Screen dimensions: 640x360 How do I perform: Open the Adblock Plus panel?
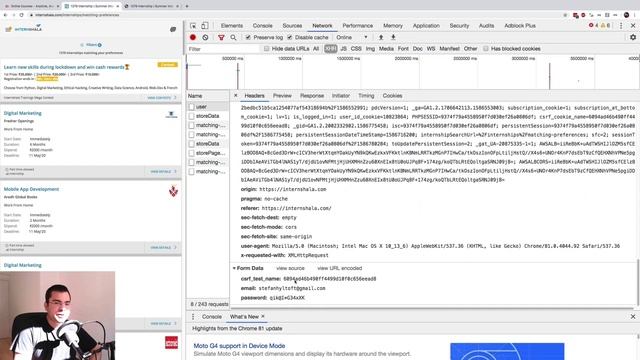[520, 25]
